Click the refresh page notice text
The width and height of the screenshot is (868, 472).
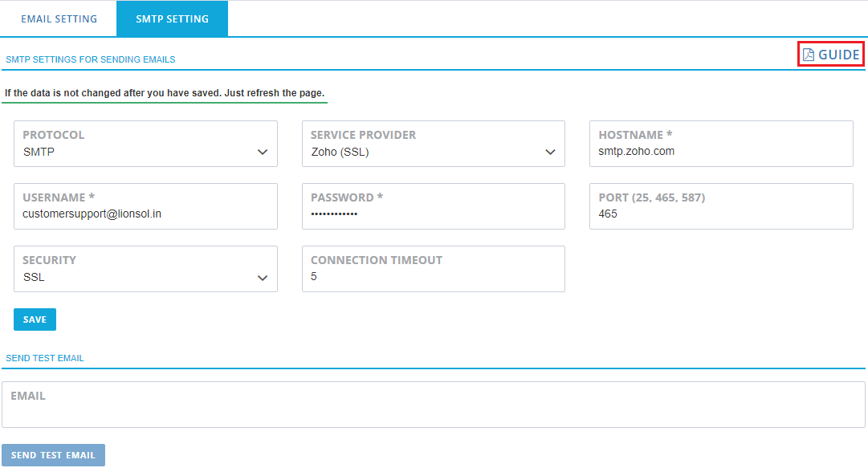click(x=165, y=93)
